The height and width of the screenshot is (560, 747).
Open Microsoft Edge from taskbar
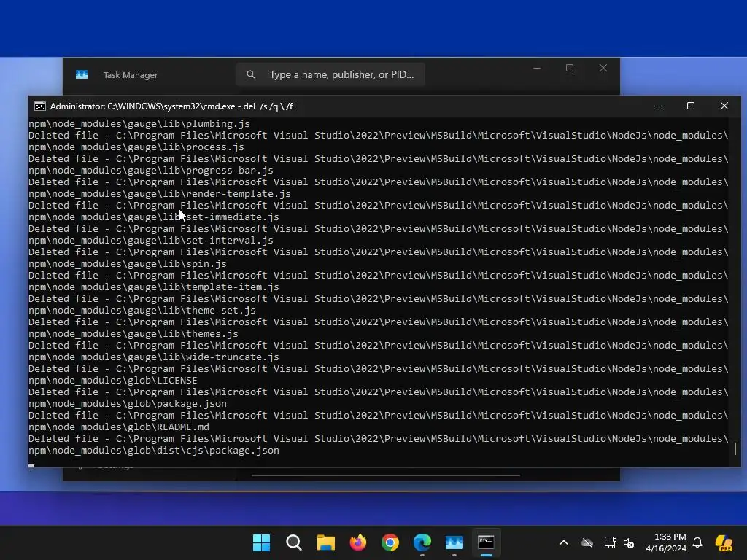422,542
